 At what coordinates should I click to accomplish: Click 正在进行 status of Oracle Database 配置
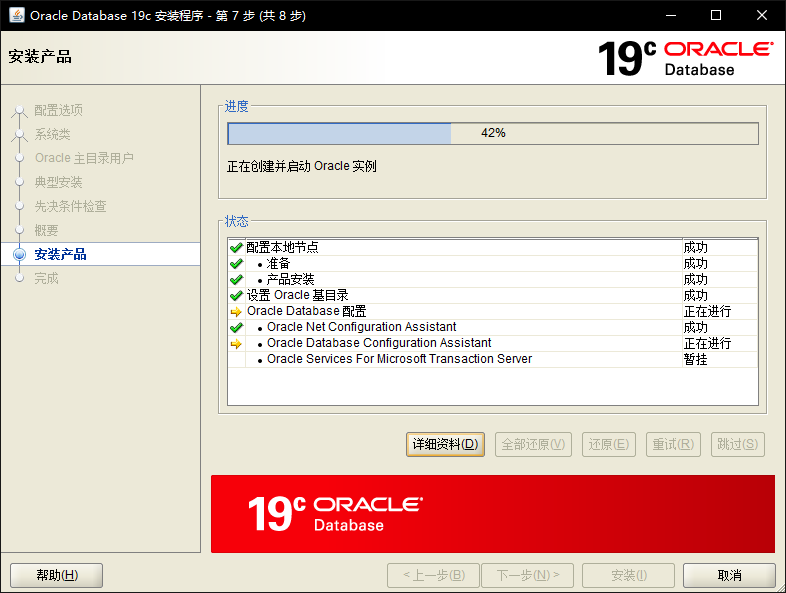point(707,311)
